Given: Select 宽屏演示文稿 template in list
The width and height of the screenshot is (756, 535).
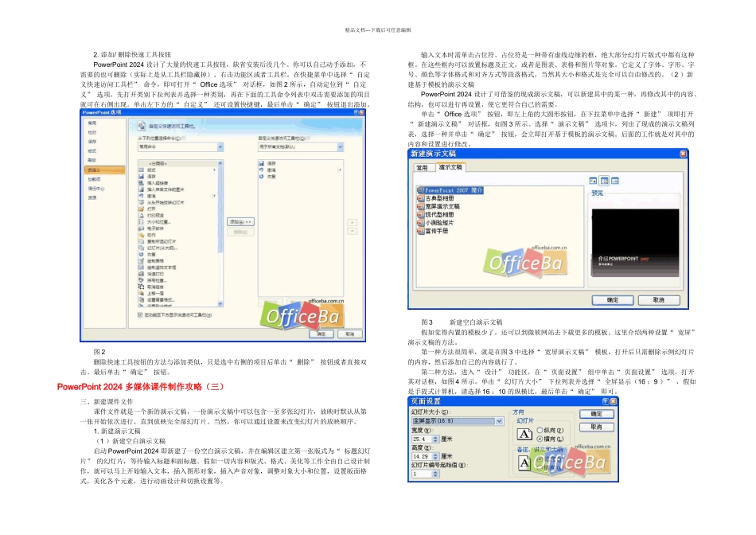Looking at the screenshot, I should 438,206.
